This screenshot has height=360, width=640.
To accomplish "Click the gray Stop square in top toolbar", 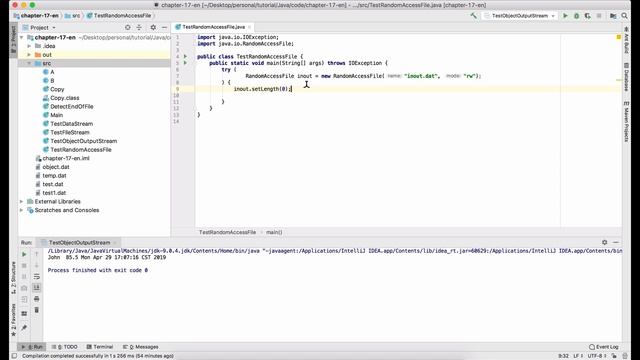I will [599, 16].
